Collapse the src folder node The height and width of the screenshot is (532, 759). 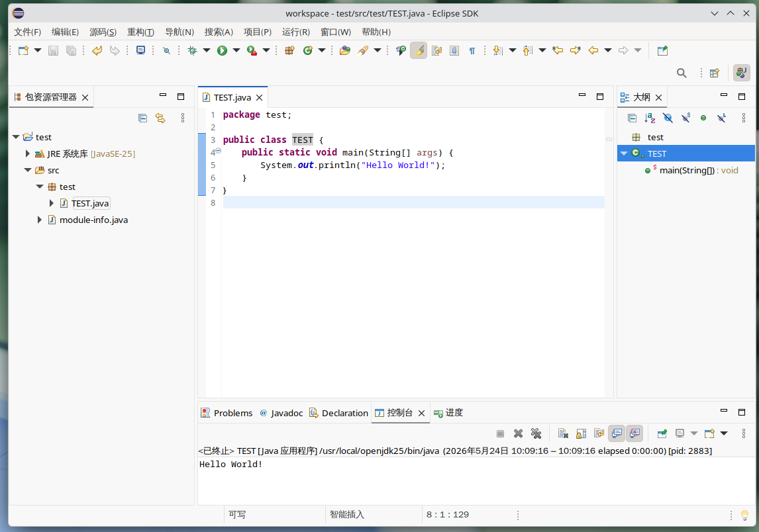tap(28, 170)
